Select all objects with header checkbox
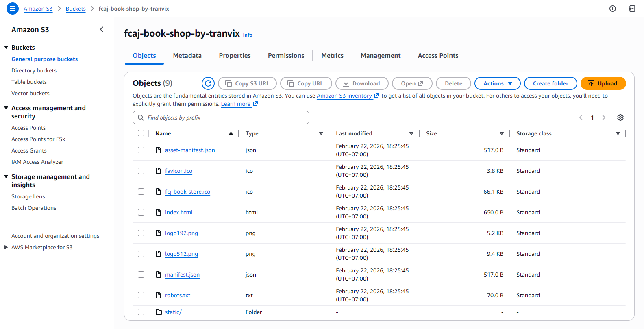 (x=141, y=133)
